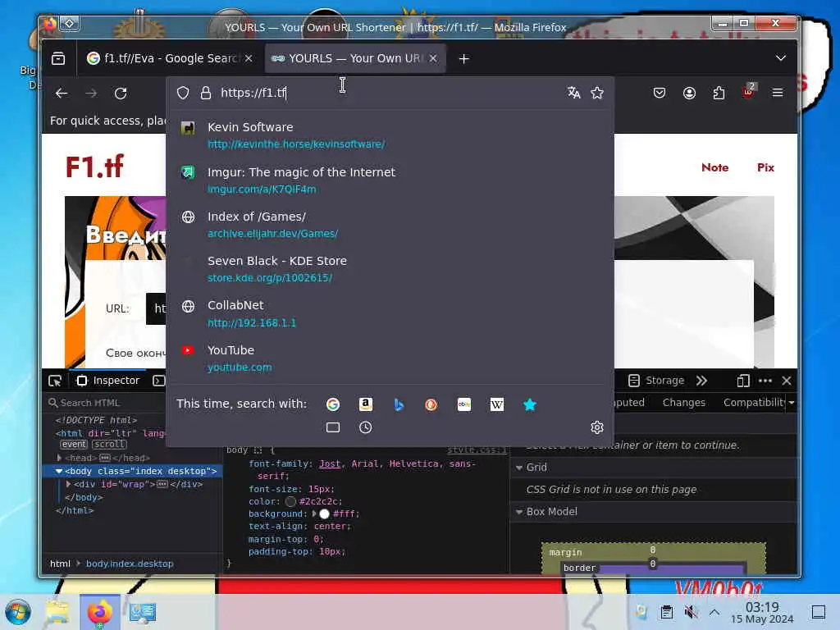This screenshot has height=630, width=840.
Task: Open the Kevin Software suggestion
Action: (390, 135)
